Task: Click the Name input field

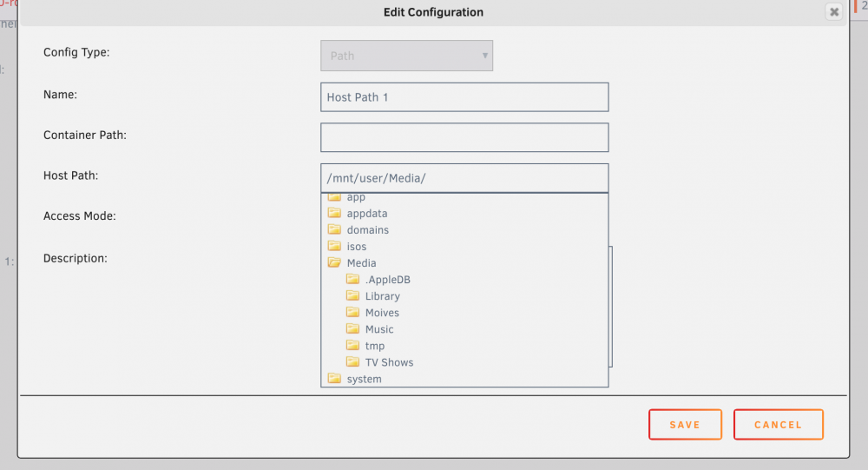Action: point(464,97)
